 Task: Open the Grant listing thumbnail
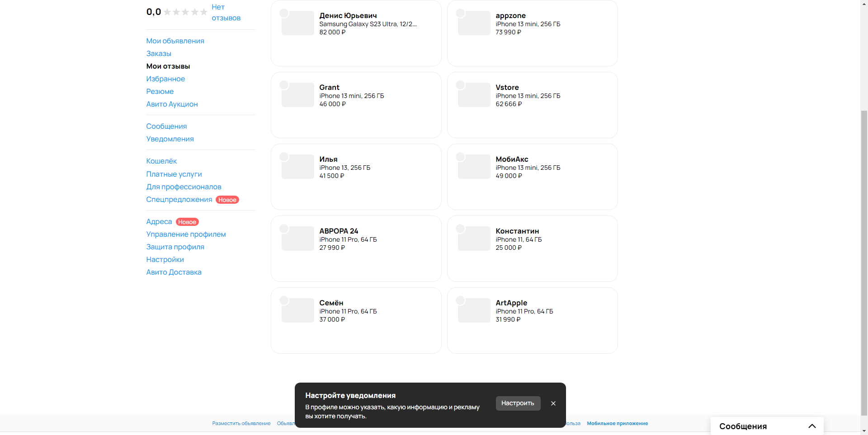coord(297,95)
